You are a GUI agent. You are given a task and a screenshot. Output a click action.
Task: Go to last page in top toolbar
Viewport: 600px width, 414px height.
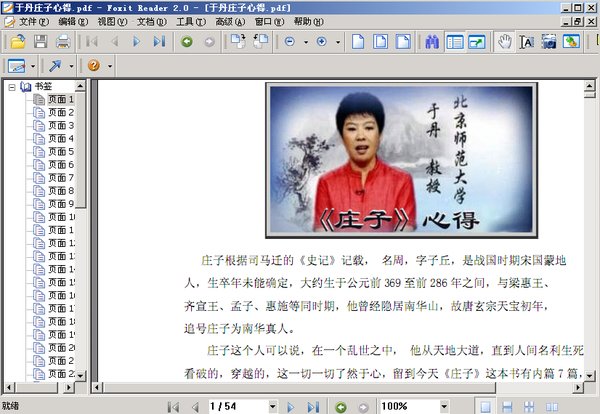coord(159,41)
